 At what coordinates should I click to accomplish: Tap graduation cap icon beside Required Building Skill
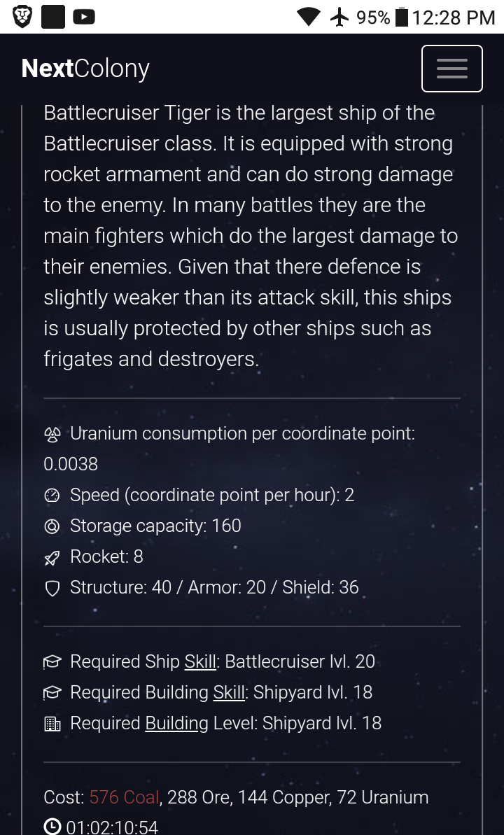[x=52, y=693]
